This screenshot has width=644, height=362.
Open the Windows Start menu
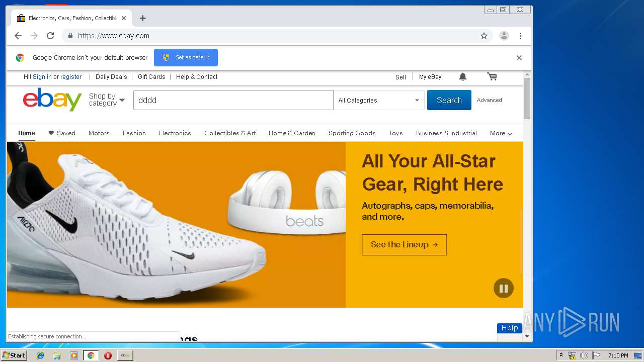click(14, 355)
